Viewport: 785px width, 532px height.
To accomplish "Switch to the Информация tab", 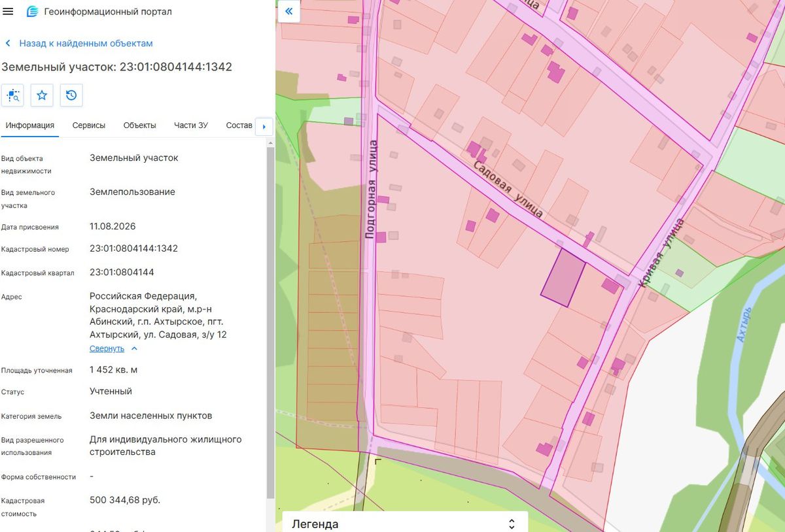I will pos(30,125).
